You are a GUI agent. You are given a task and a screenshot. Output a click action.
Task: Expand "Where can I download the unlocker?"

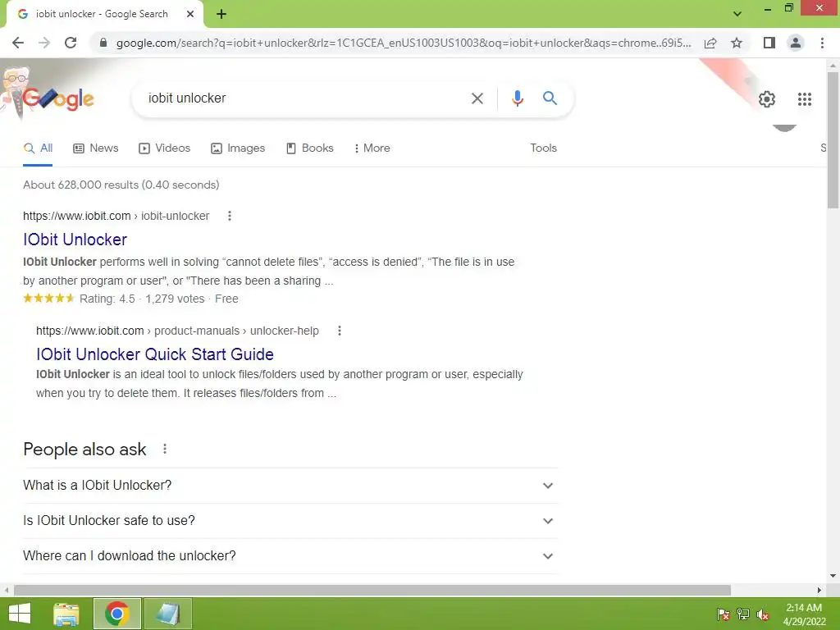tap(290, 556)
